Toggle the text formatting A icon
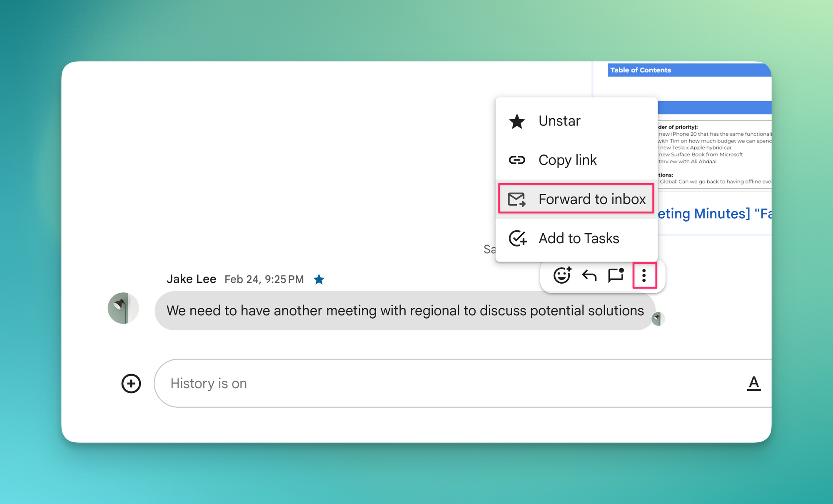This screenshot has width=833, height=504. click(x=753, y=383)
